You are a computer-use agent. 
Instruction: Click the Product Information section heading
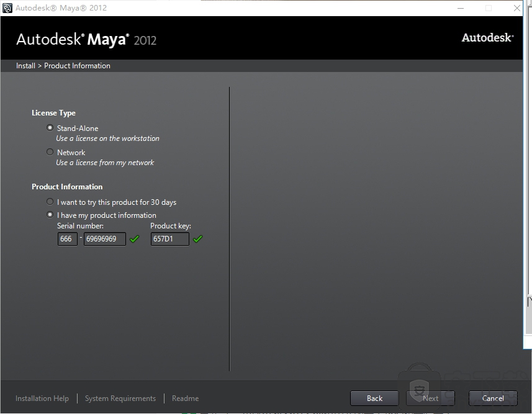67,187
